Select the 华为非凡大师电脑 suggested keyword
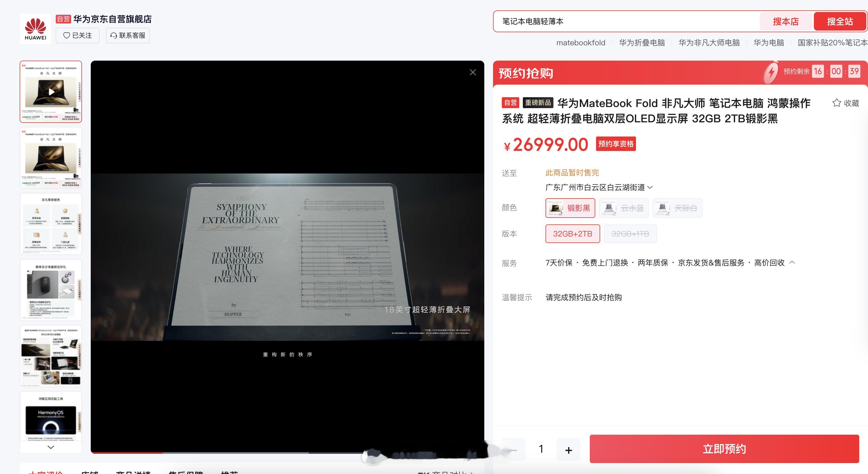 click(709, 43)
